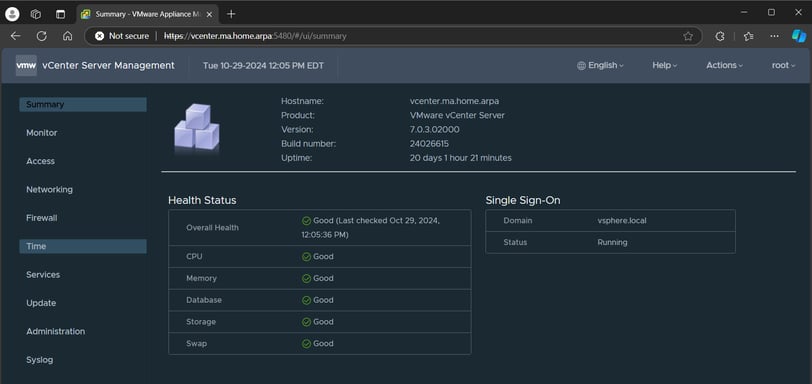Open the root user dropdown
This screenshot has height=384, width=812.
pos(783,65)
